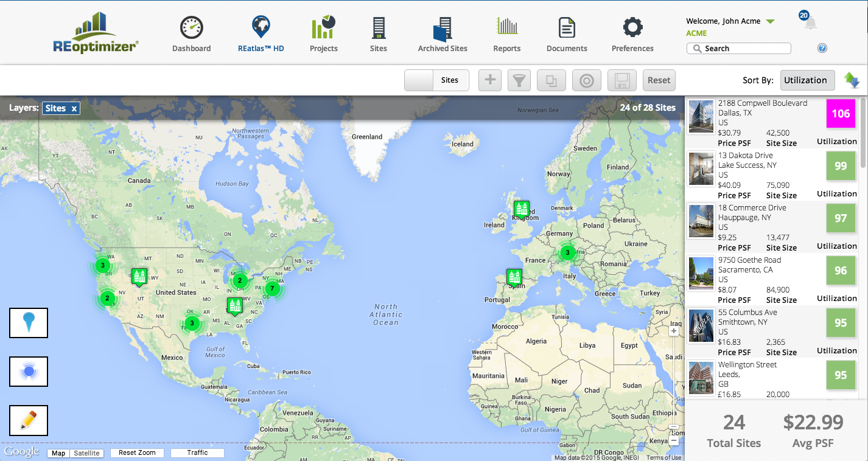The height and width of the screenshot is (461, 868).
Task: Select the Map view type
Action: [58, 453]
